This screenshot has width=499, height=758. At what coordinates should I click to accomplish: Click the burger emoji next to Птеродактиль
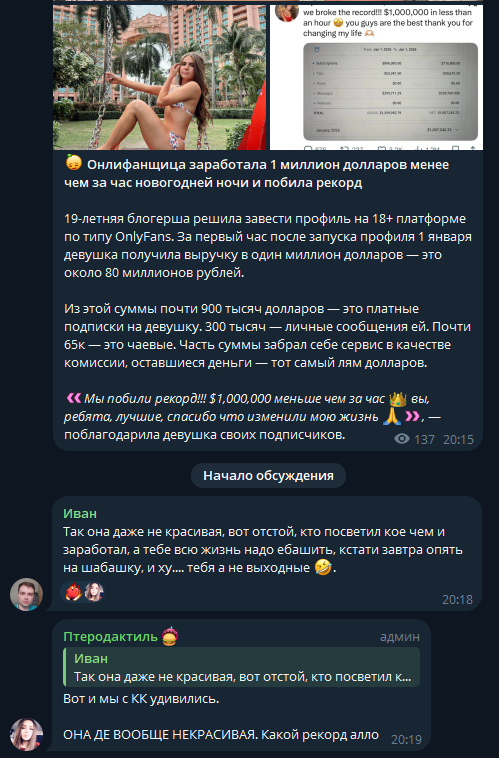coord(170,636)
